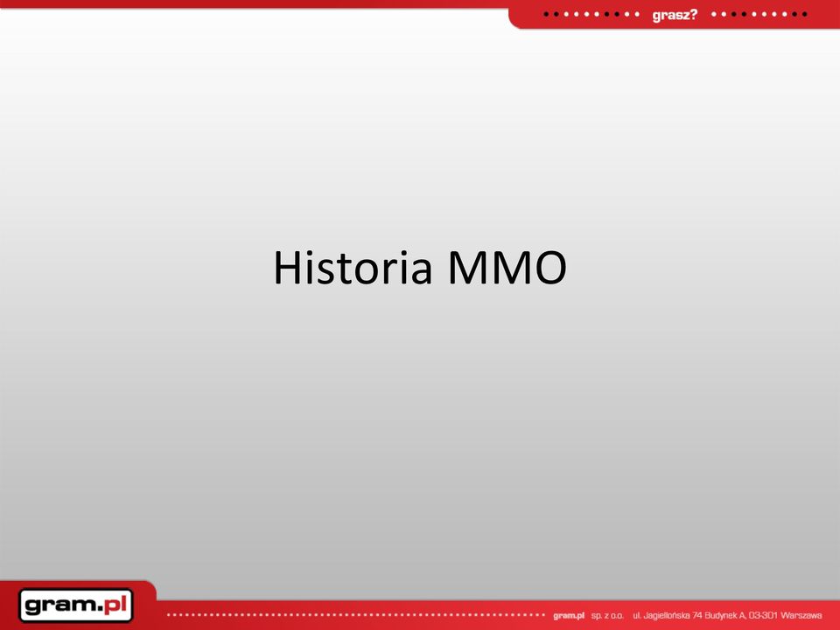Click the footer 'gram.pl' company name
This screenshot has height=630, width=840.
coord(569,615)
